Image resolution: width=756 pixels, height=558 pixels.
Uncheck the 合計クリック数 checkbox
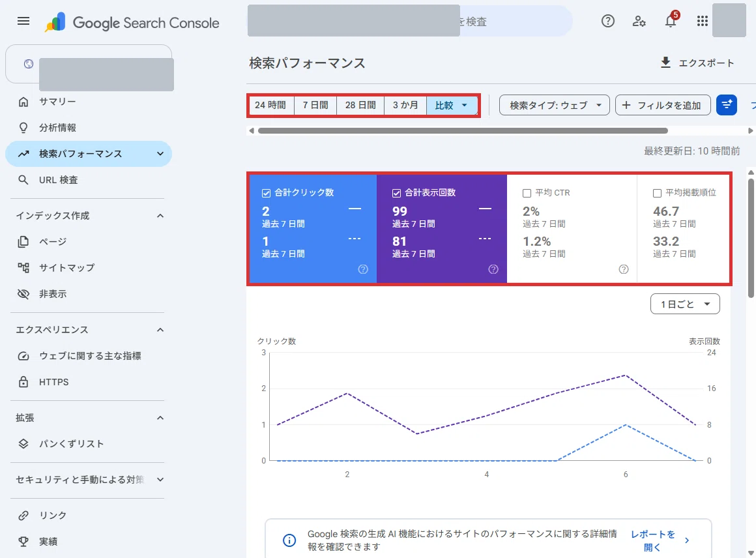point(266,193)
